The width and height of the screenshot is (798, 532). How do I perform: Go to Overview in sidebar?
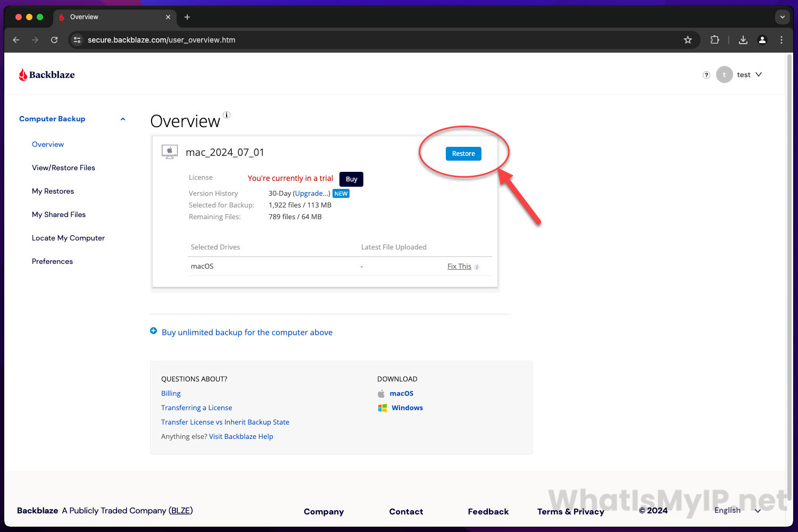(48, 144)
